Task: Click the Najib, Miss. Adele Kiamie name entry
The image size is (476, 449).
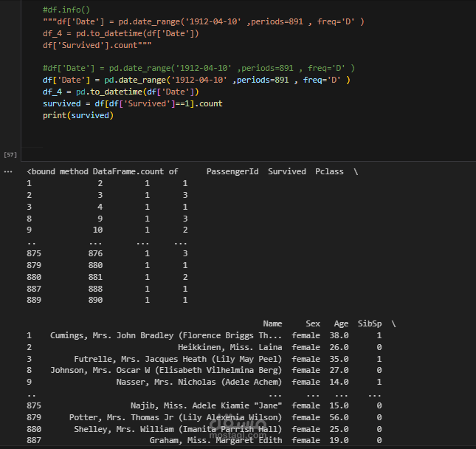Action: point(206,405)
